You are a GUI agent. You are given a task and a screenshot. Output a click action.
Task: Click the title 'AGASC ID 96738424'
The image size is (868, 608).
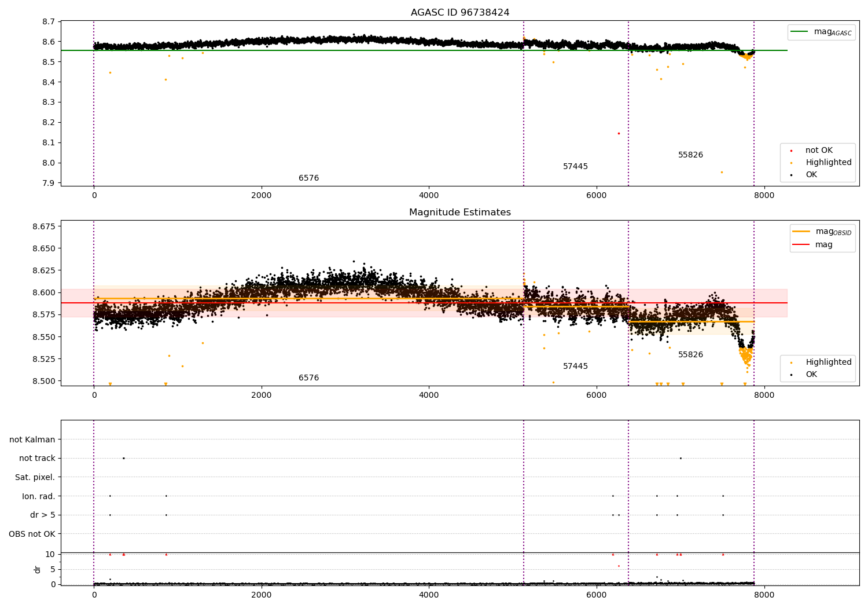coord(460,12)
